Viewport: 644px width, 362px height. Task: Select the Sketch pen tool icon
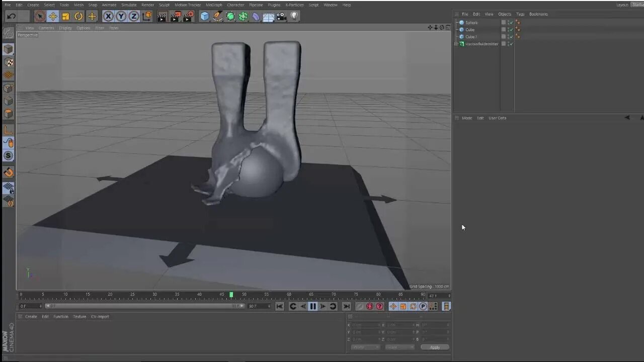click(x=217, y=16)
